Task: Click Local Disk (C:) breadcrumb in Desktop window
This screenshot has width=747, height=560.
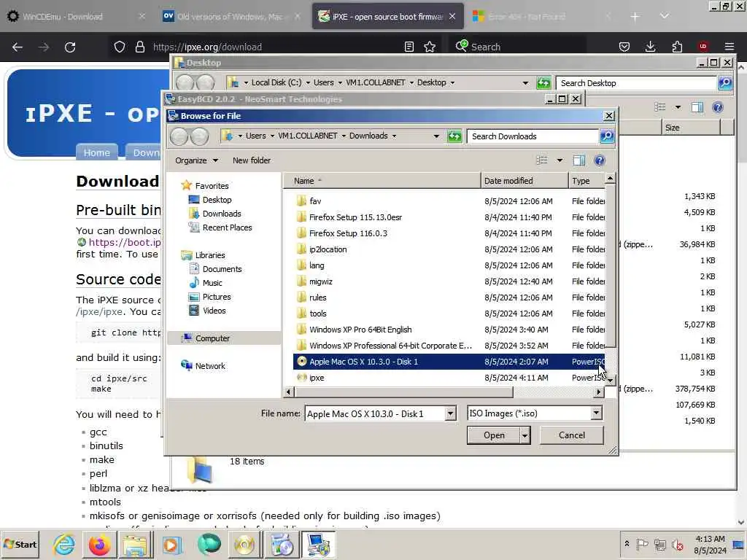Action: [276, 82]
